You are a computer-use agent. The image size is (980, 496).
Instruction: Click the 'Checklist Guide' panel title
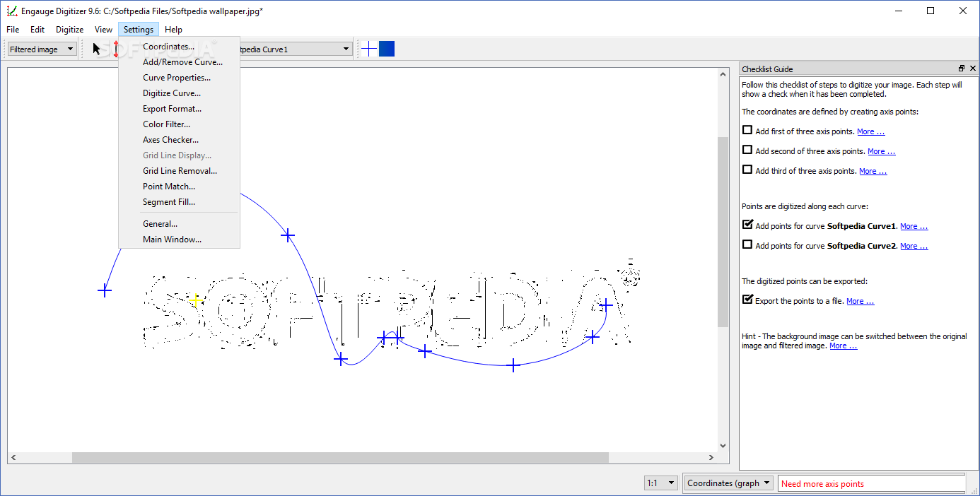(767, 69)
